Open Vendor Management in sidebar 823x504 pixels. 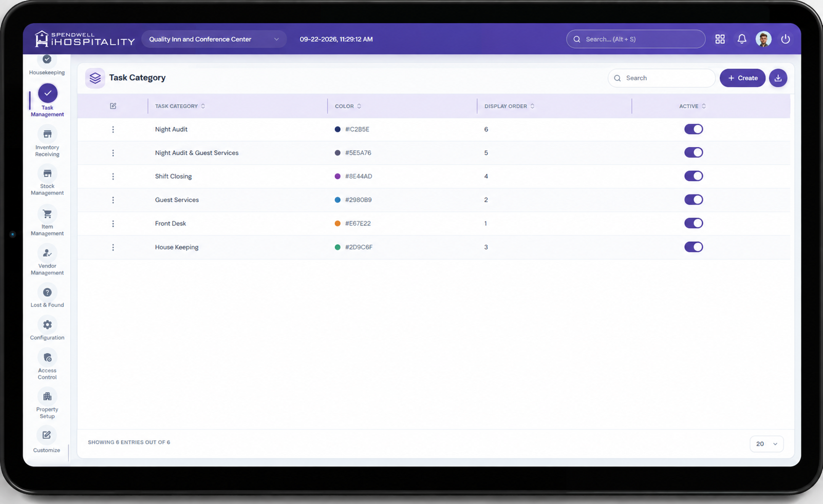click(x=47, y=261)
